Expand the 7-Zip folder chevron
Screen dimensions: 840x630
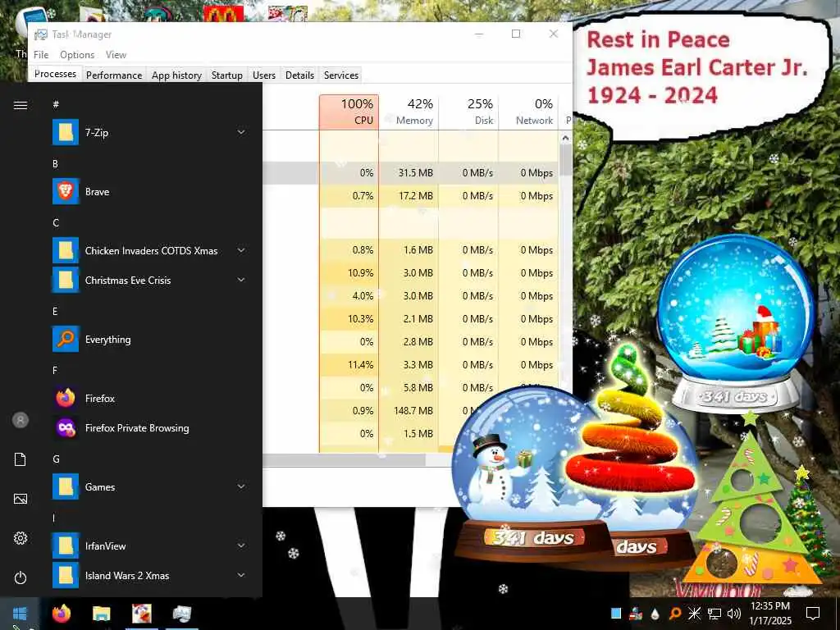pyautogui.click(x=241, y=132)
